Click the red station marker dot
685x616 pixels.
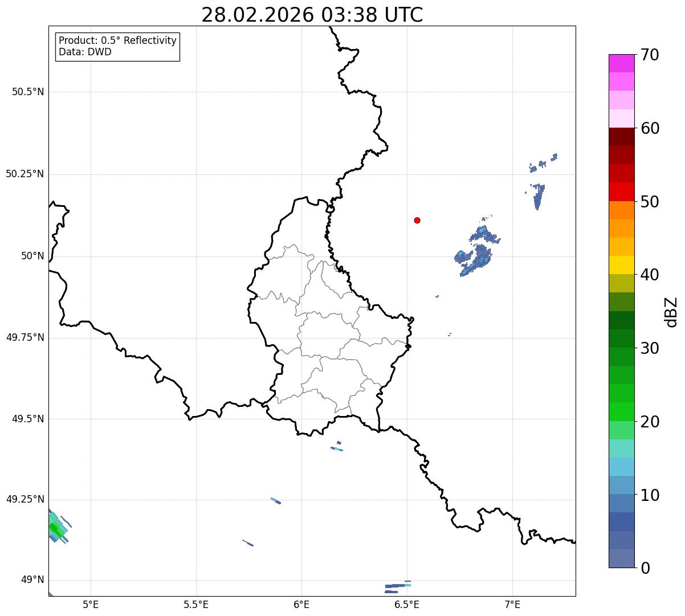click(417, 220)
